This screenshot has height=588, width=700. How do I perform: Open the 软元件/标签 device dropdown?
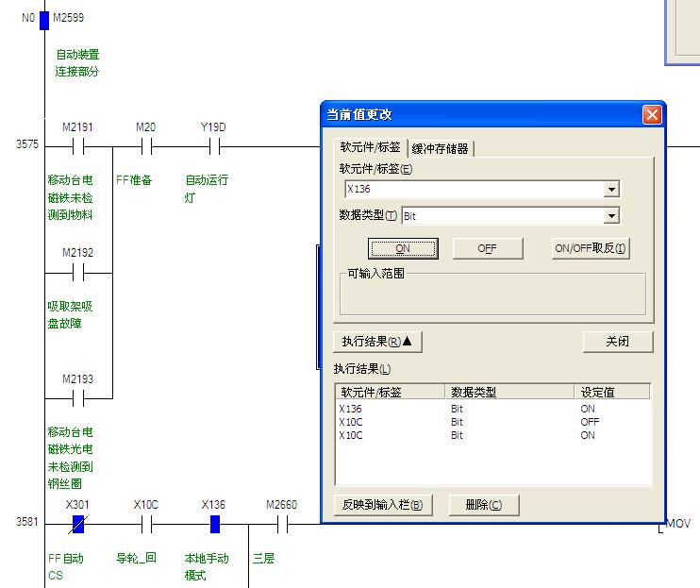tap(611, 190)
